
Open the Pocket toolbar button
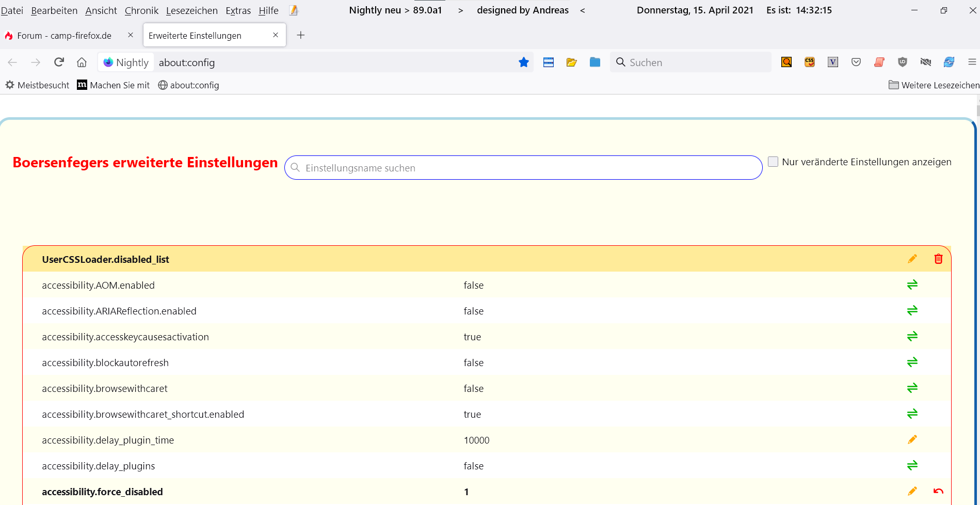(856, 62)
